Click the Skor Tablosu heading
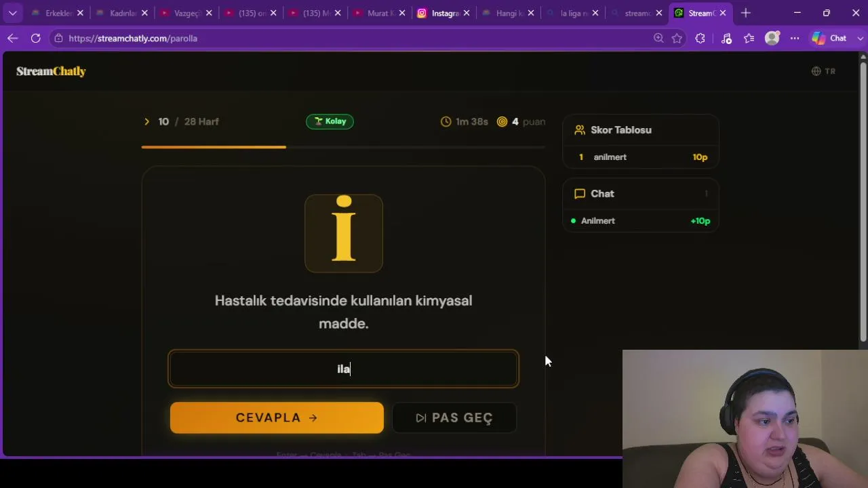This screenshot has height=488, width=868. pos(621,130)
